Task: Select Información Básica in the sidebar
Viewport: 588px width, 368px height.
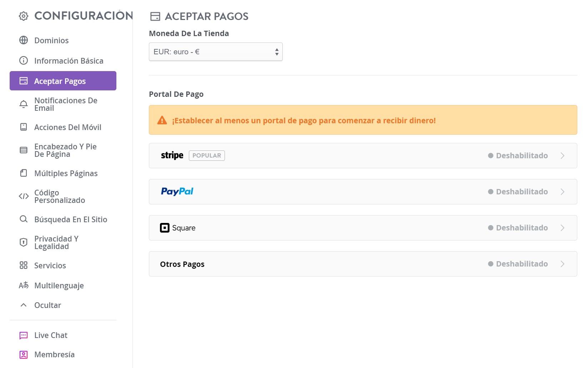Action: tap(69, 61)
